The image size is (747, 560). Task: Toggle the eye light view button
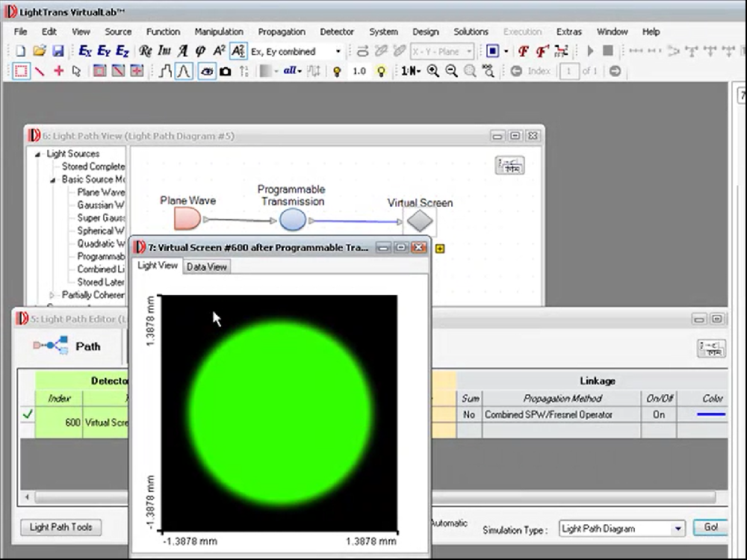click(206, 71)
